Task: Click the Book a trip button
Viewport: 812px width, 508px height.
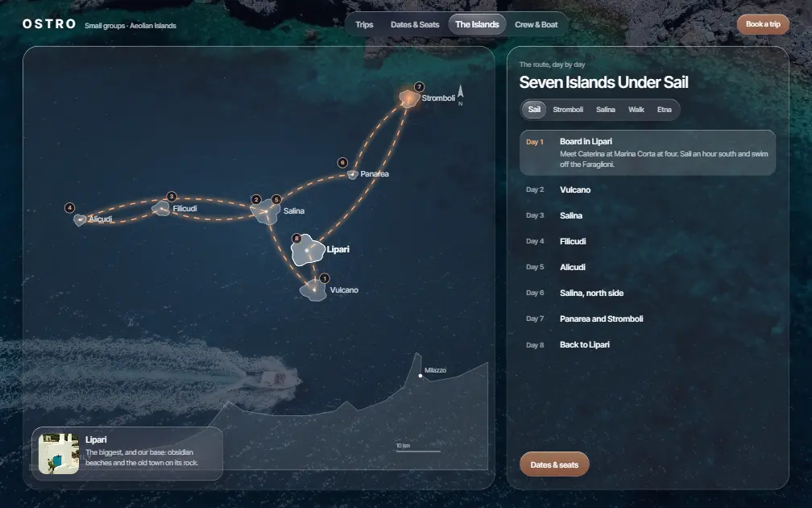Action: [763, 24]
